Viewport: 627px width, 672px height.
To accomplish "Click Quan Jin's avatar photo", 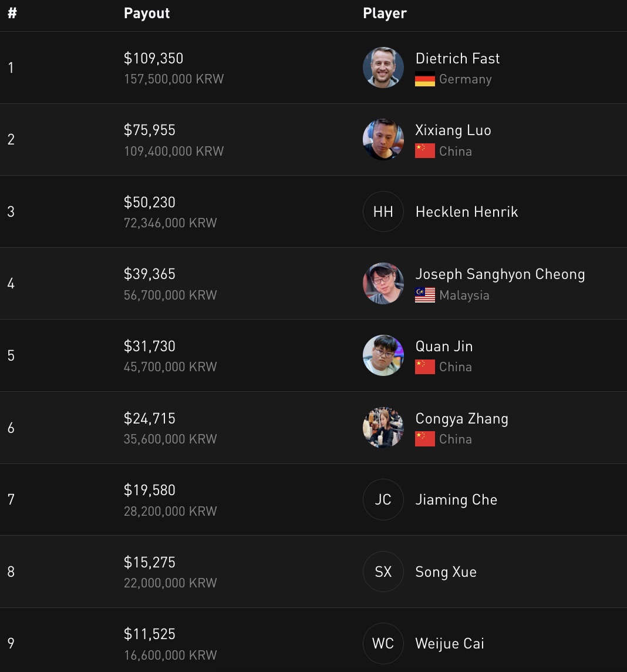I will tap(383, 355).
